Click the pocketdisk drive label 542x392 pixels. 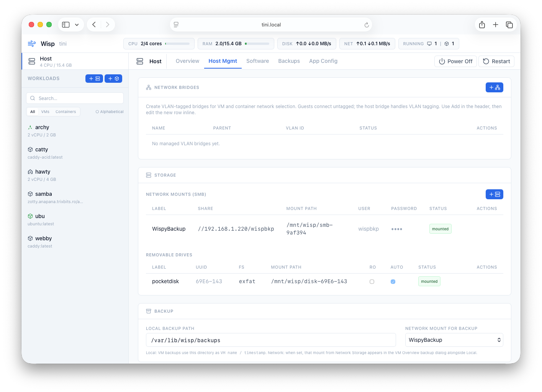pyautogui.click(x=165, y=281)
